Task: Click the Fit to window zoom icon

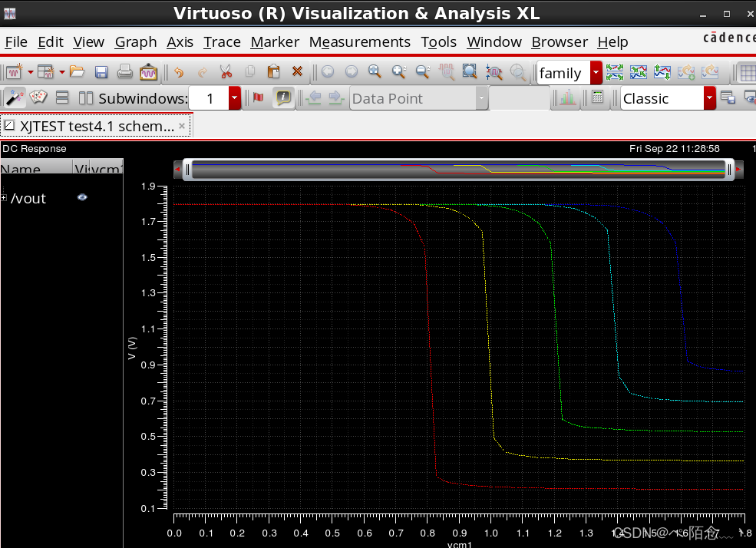Action: pos(470,72)
